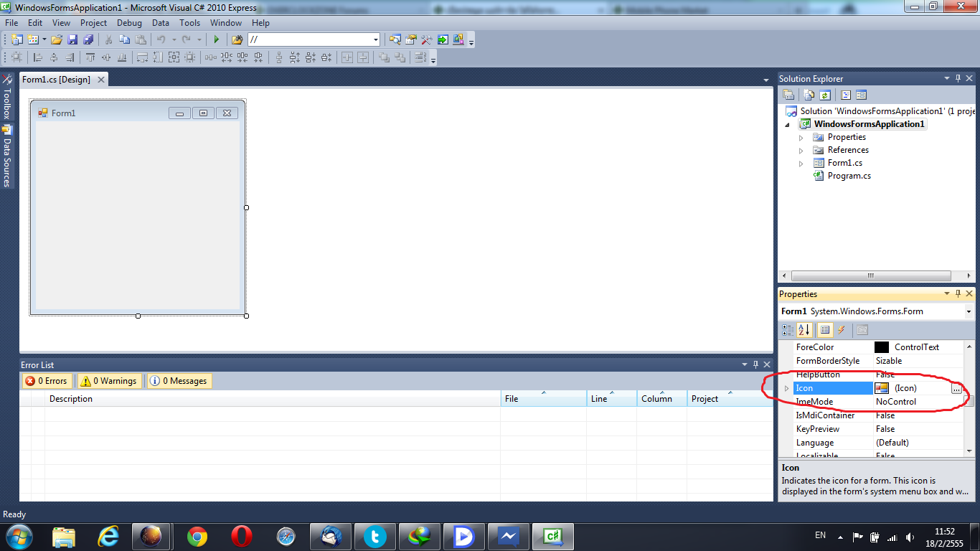Click the Save All icon

[x=88, y=40]
